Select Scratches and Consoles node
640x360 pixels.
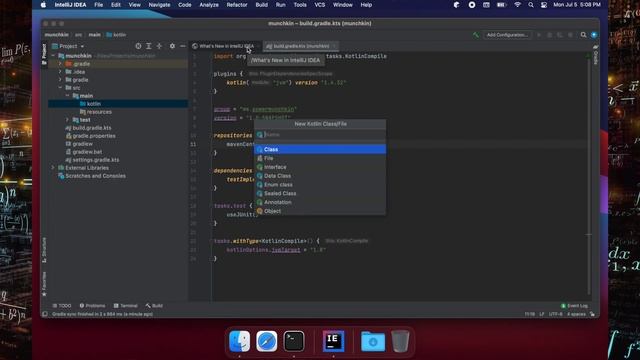click(x=92, y=176)
